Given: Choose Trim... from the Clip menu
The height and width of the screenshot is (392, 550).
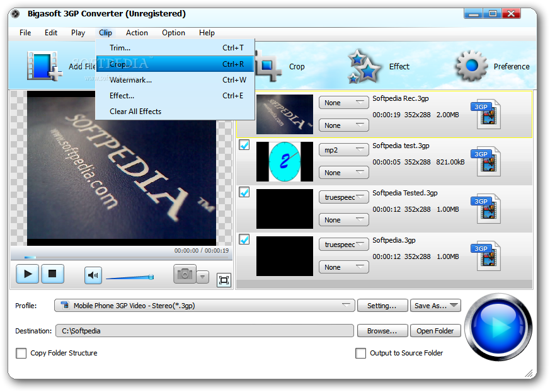Looking at the screenshot, I should (175, 48).
